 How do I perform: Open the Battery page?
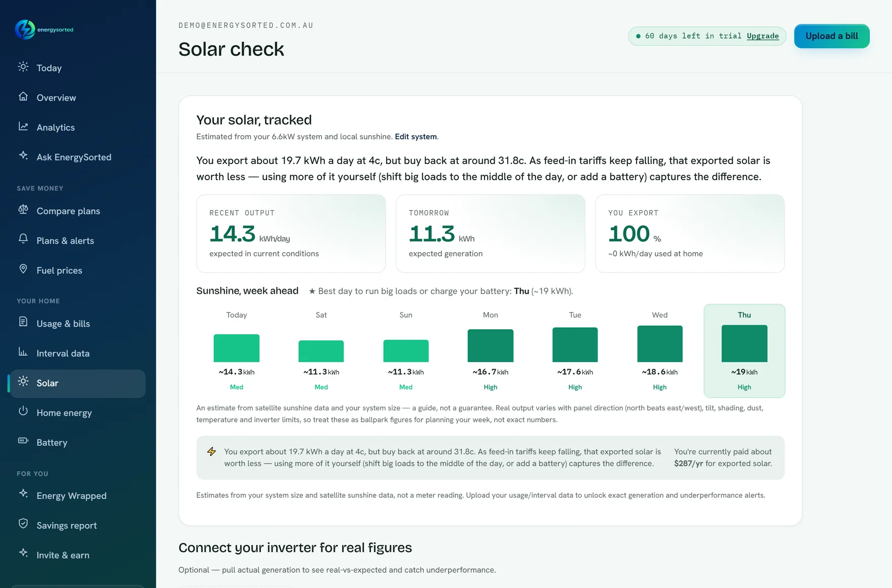point(77,443)
